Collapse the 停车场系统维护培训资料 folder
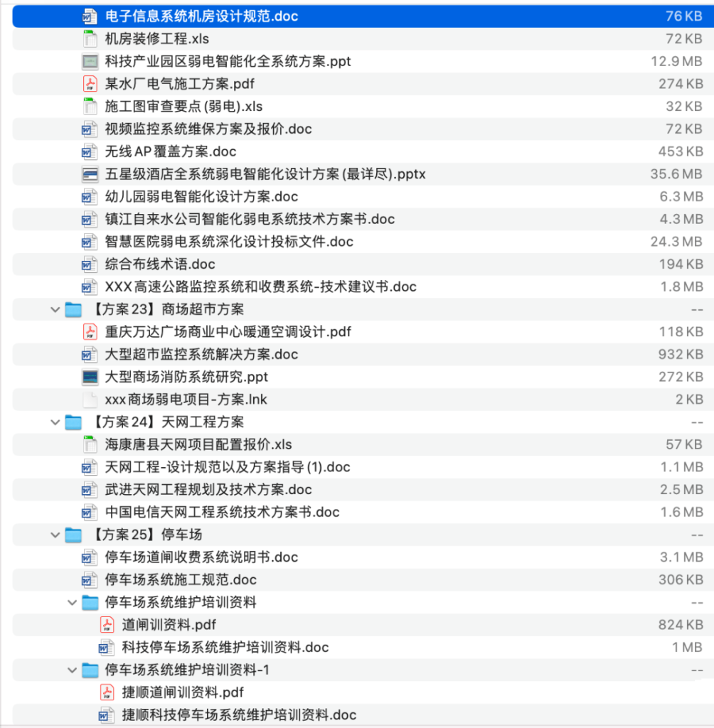This screenshot has height=728, width=714. tap(72, 602)
